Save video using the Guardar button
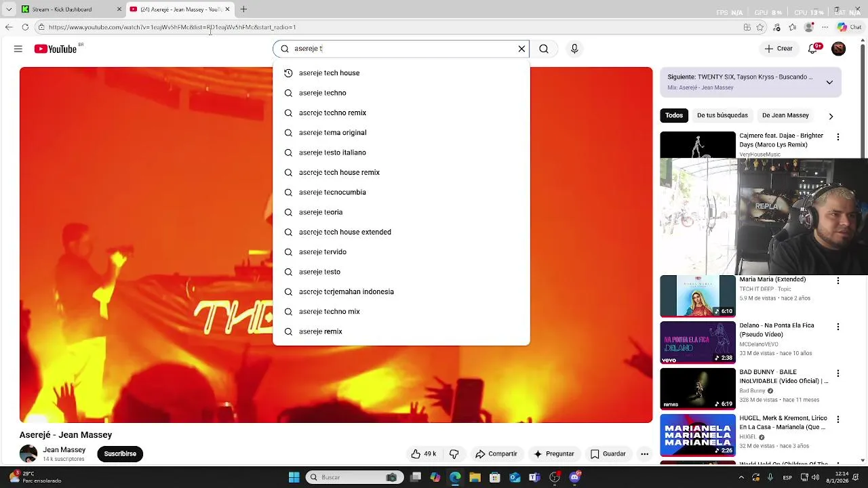 608,454
